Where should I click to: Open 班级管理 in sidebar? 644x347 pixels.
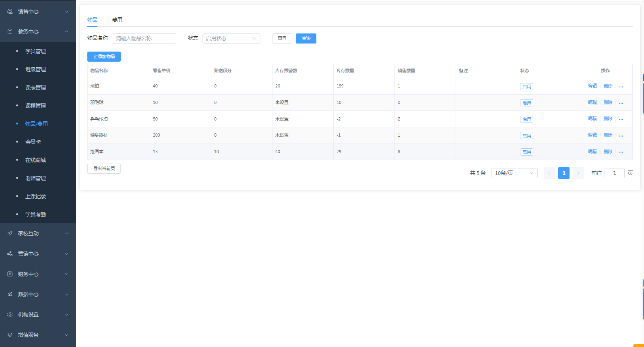[35, 69]
